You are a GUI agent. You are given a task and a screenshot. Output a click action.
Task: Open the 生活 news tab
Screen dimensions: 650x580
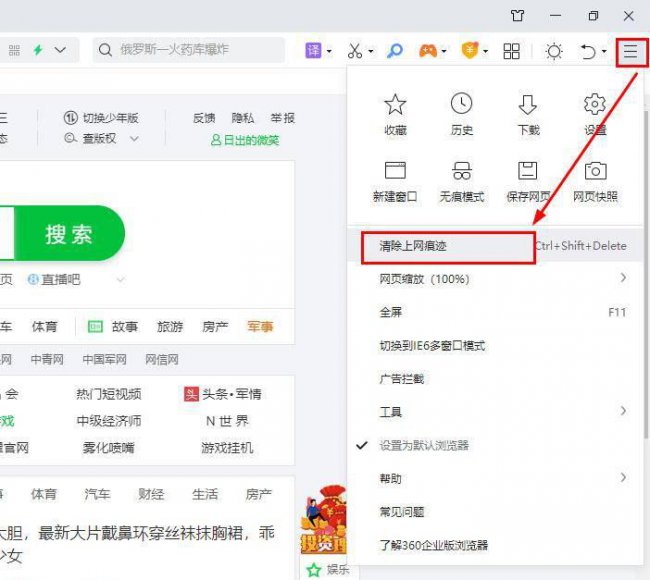click(x=205, y=494)
